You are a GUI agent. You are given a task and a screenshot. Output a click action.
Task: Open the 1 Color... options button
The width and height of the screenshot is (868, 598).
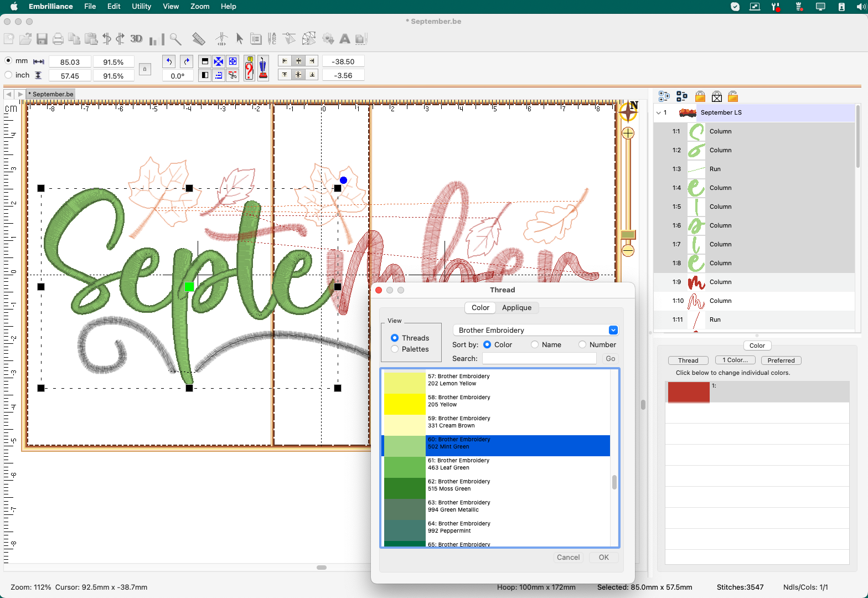click(735, 360)
